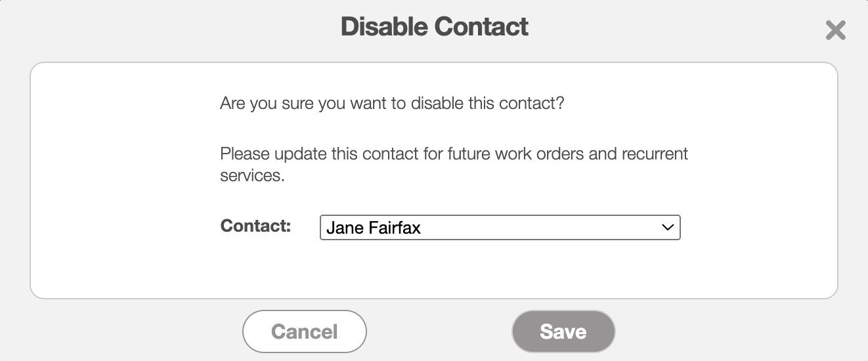
Task: Click the Jane Fairfax text in selector
Action: (x=373, y=228)
